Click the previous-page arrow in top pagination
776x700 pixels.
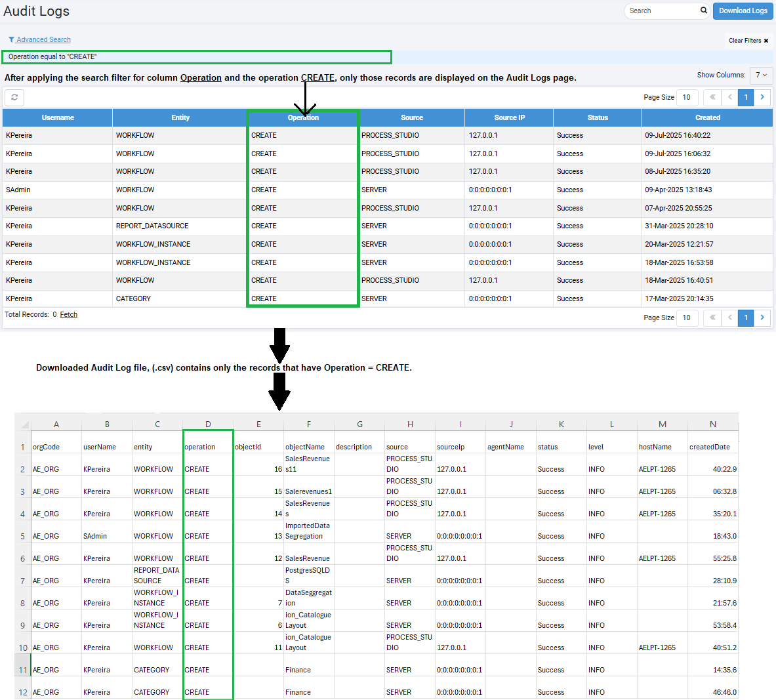(729, 97)
